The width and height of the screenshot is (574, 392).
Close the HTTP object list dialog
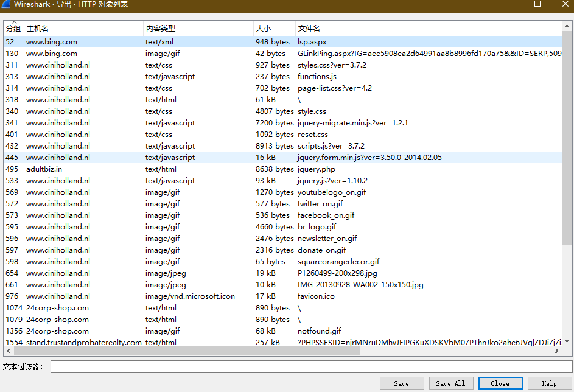pyautogui.click(x=500, y=383)
